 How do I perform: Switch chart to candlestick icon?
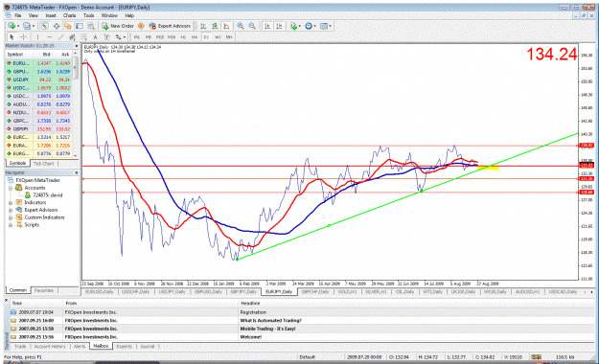coord(215,26)
